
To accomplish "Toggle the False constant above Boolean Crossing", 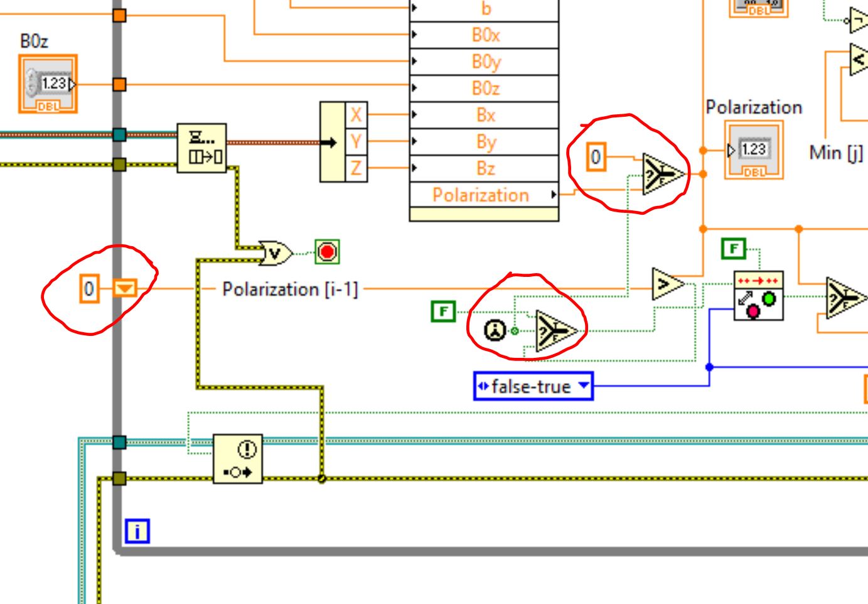I will click(734, 249).
